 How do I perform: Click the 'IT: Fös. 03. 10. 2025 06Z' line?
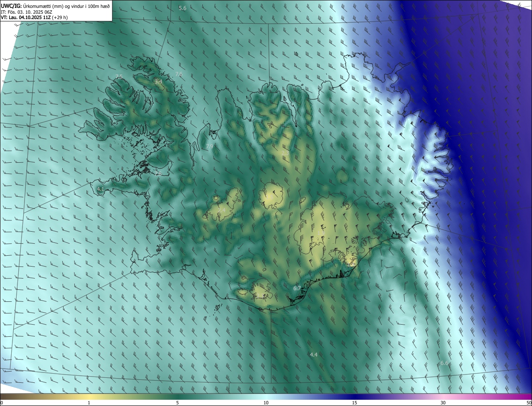click(26, 12)
